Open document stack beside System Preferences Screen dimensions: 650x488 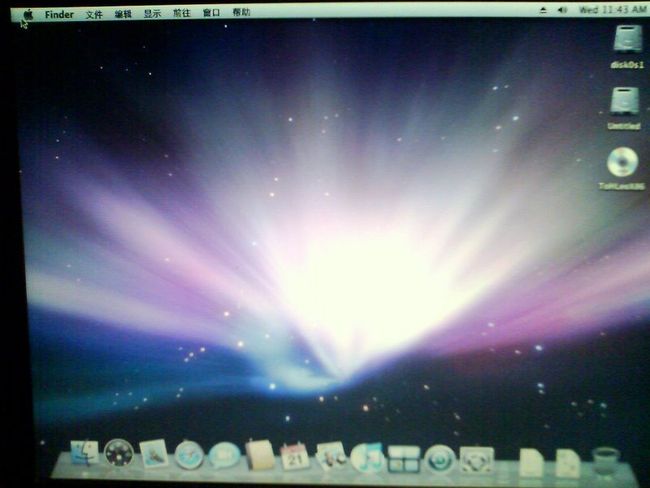click(531, 462)
